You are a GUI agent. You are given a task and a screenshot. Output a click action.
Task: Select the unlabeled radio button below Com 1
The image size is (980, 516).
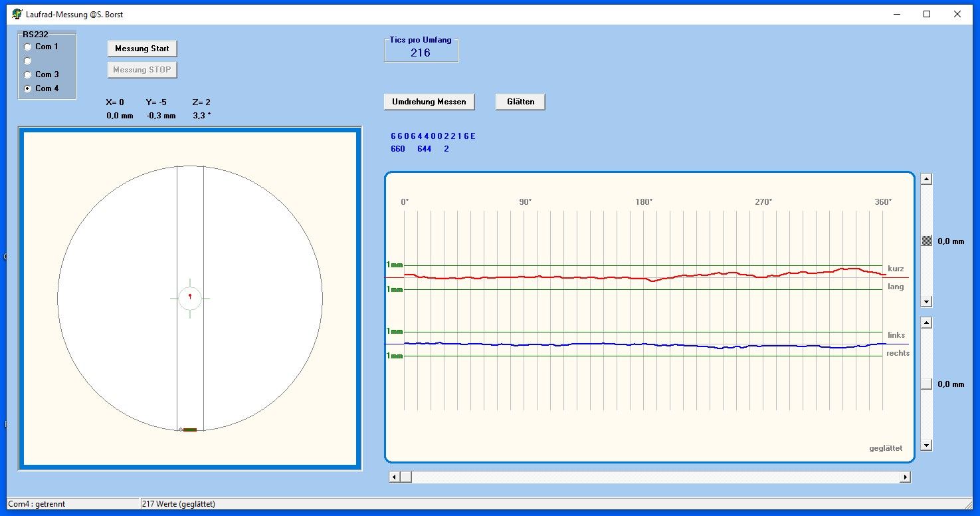pyautogui.click(x=28, y=61)
